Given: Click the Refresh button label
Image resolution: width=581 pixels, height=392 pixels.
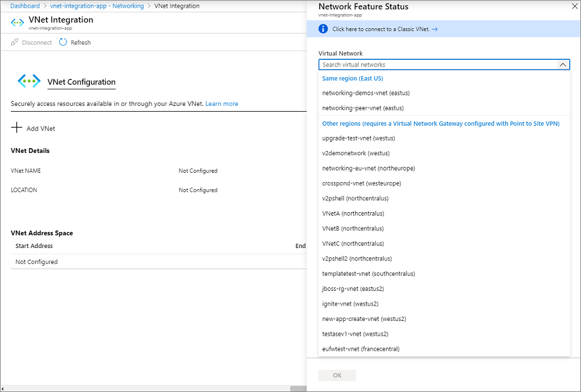Looking at the screenshot, I should (81, 42).
